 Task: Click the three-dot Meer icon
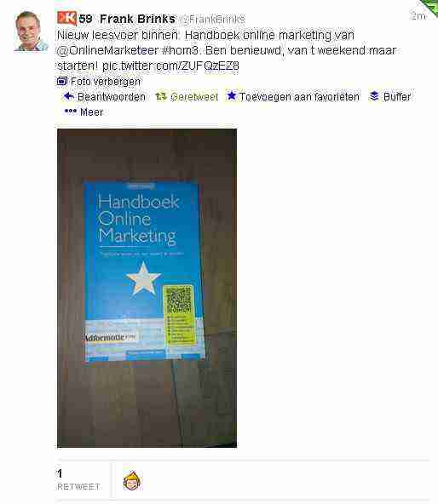[71, 112]
